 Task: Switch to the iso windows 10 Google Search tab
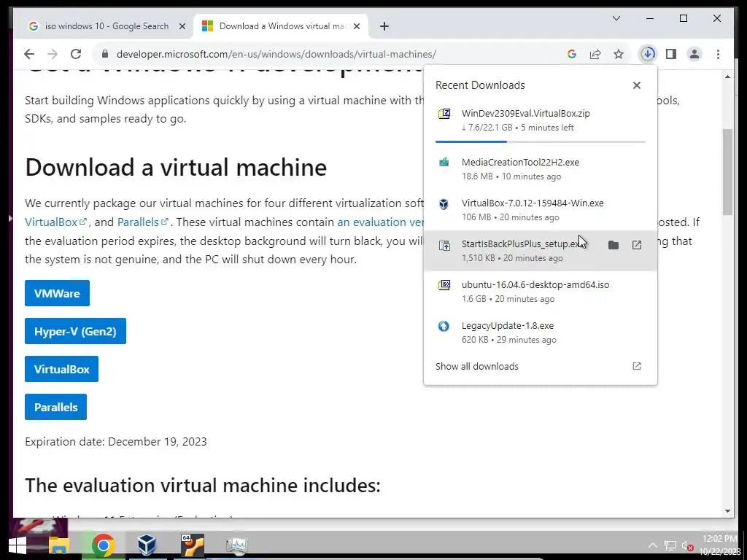coord(107,26)
